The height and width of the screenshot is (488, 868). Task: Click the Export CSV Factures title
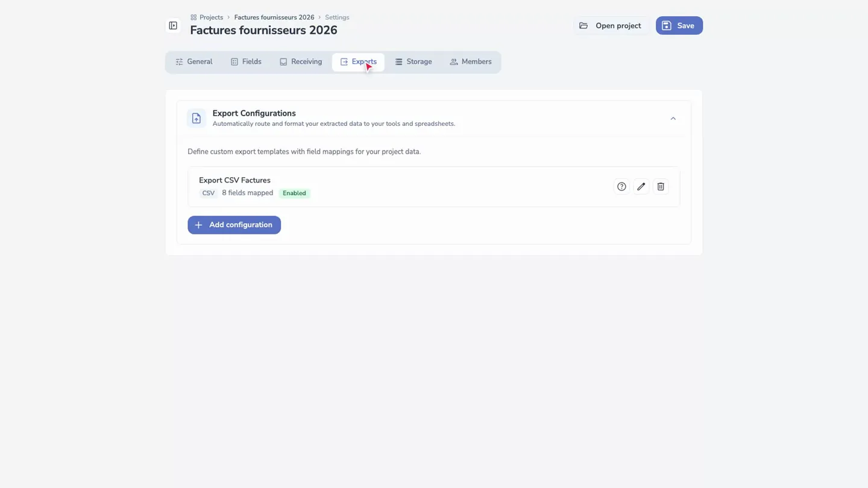234,180
